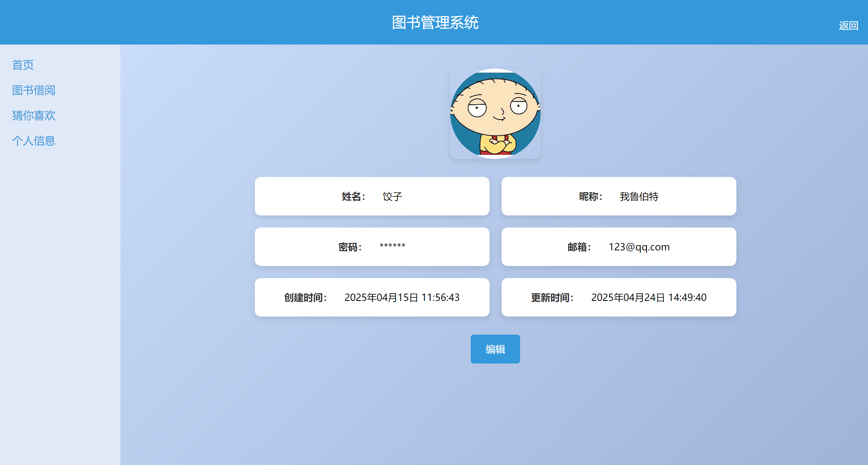Click the user avatar image
868x465 pixels.
(x=495, y=114)
